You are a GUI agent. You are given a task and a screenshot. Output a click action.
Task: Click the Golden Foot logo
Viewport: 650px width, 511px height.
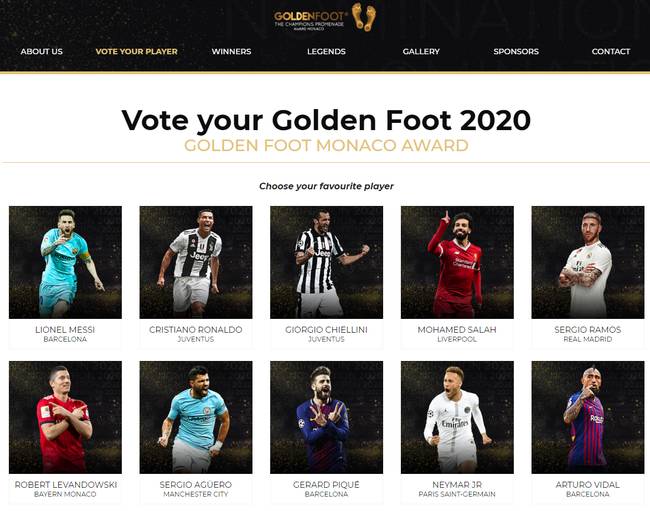click(x=324, y=18)
